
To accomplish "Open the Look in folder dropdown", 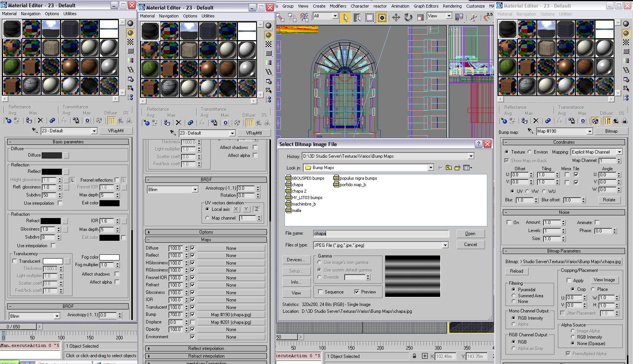I will click(431, 168).
